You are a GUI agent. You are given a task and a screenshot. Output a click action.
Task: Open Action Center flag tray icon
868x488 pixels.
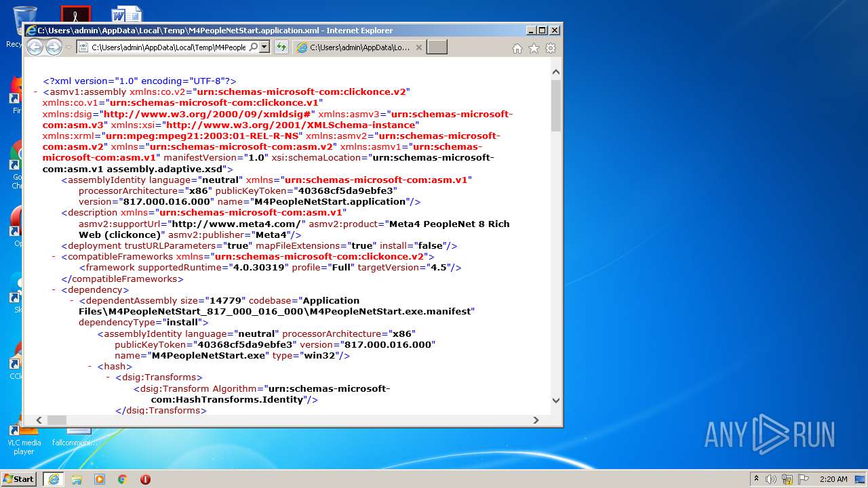tap(803, 479)
